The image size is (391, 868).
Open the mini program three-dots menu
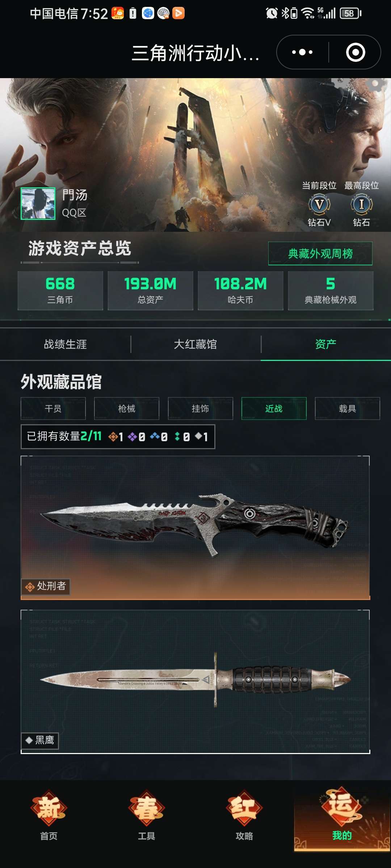[302, 52]
